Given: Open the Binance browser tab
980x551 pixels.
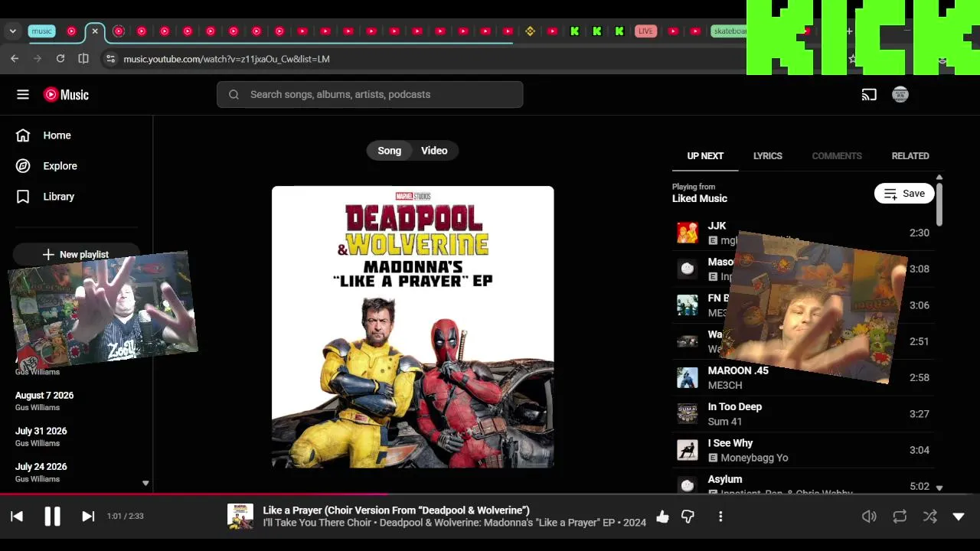Looking at the screenshot, I should [x=530, y=31].
